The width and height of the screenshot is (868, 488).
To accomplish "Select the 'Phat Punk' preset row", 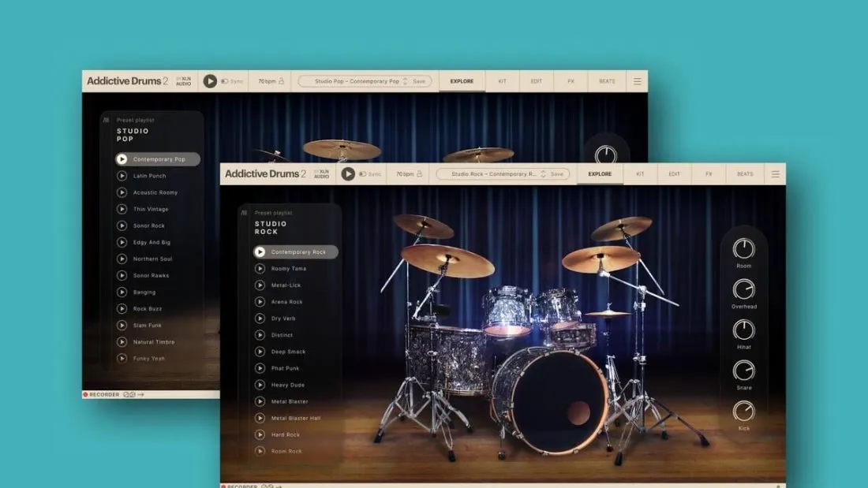I will 296,368.
